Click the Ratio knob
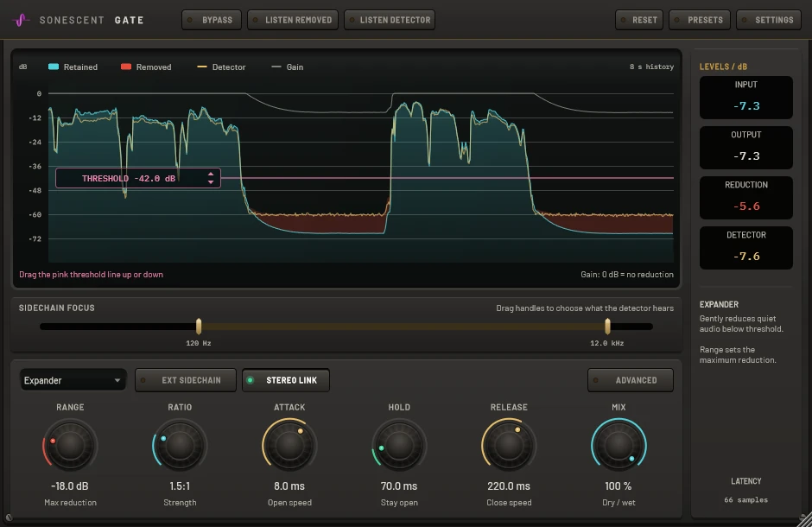 (x=180, y=445)
